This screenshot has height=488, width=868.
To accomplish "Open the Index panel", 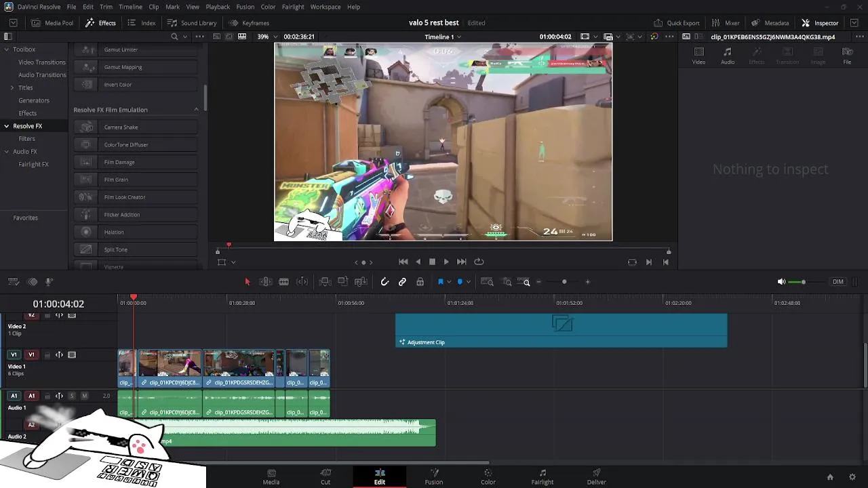I will click(x=142, y=23).
